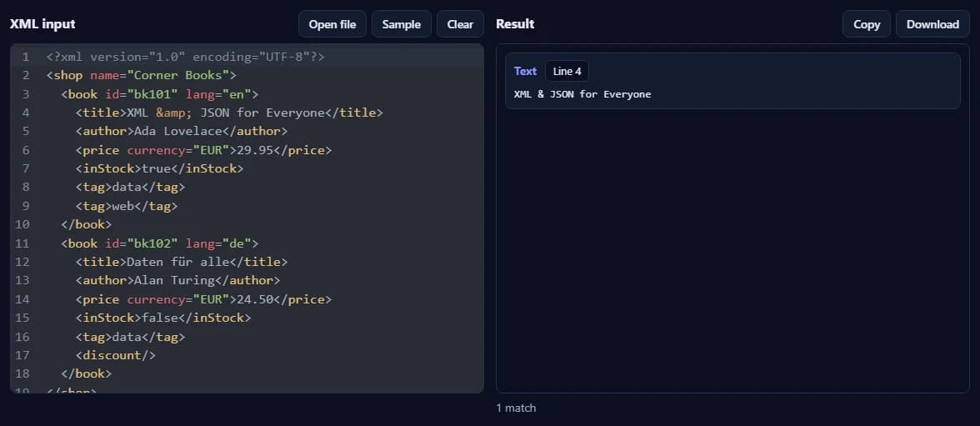This screenshot has width=980, height=426.
Task: Click the title 'XML &amp; JSON for Everyone' line
Action: 229,113
